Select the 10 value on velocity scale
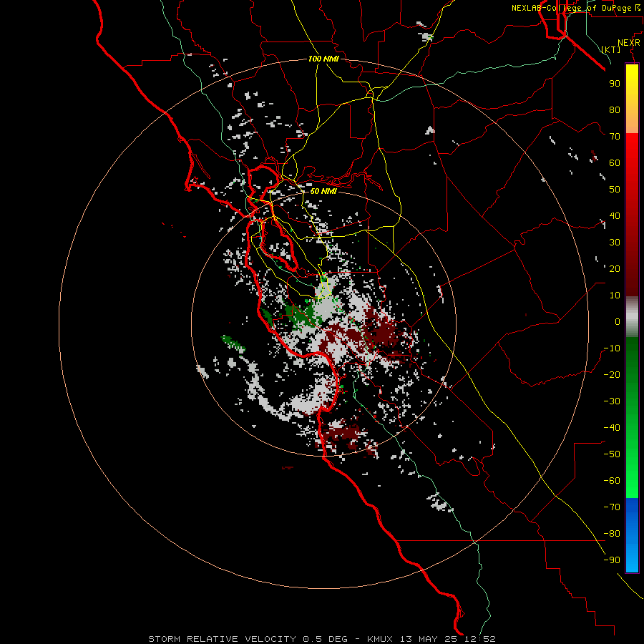 pos(615,296)
